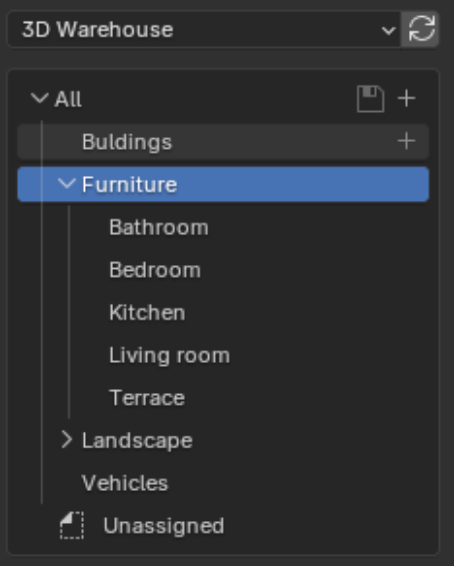Click the Unassigned dashed file icon
The width and height of the screenshot is (454, 566).
coord(72,526)
